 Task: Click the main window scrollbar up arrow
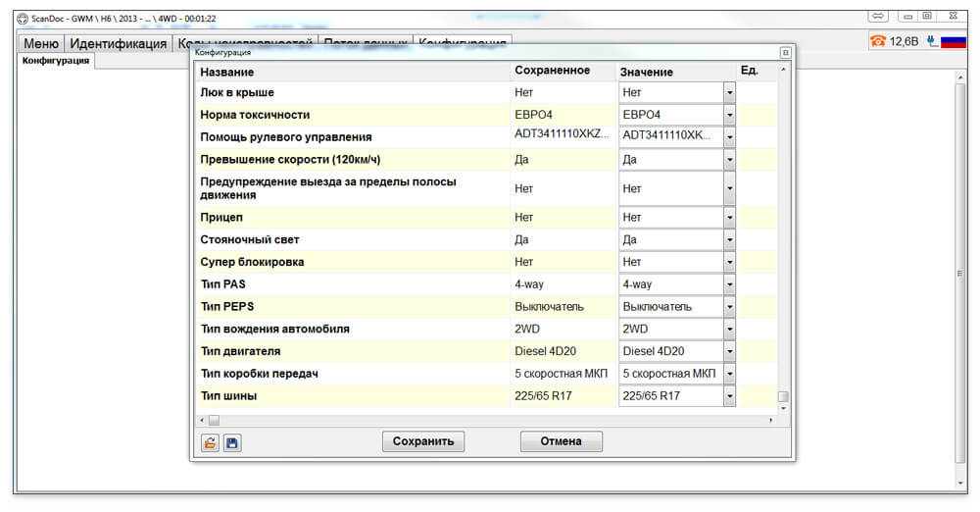960,77
